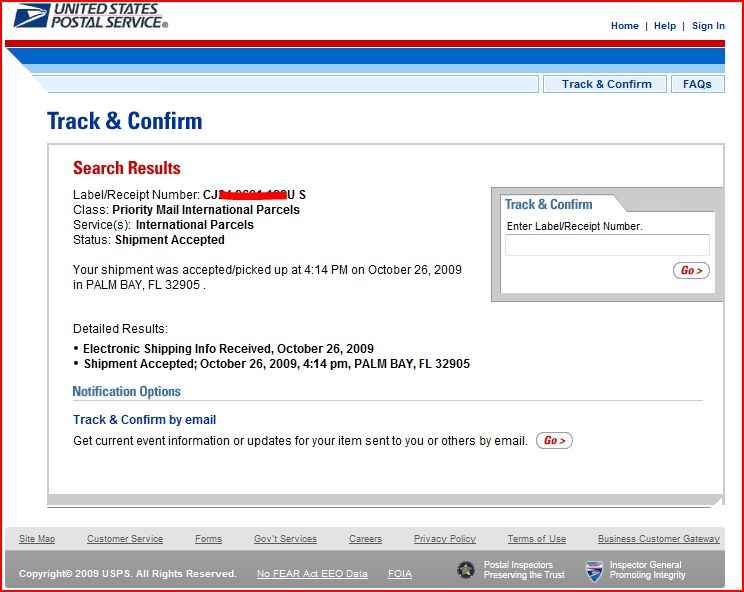
Task: Click Go button in Track & Confirm box
Action: (691, 270)
